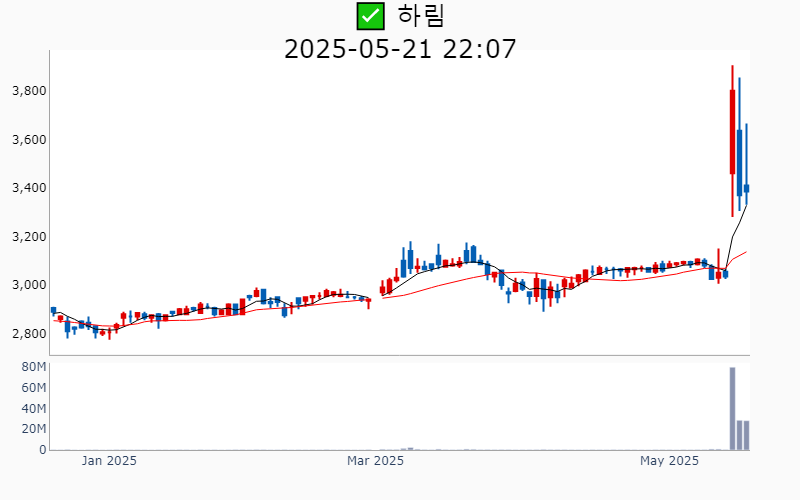Click the 3,000 price axis label
800x500 pixels.
(29, 285)
